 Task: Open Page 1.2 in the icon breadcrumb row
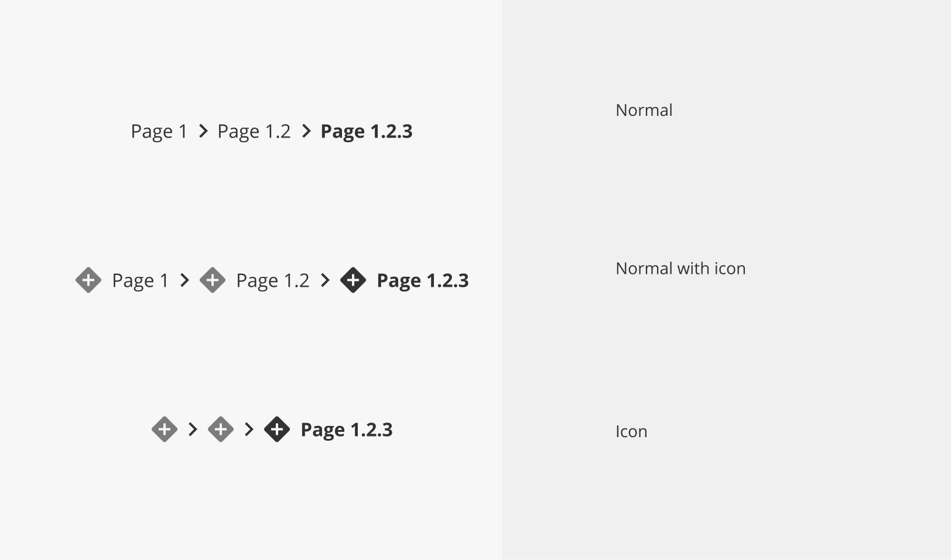click(272, 281)
